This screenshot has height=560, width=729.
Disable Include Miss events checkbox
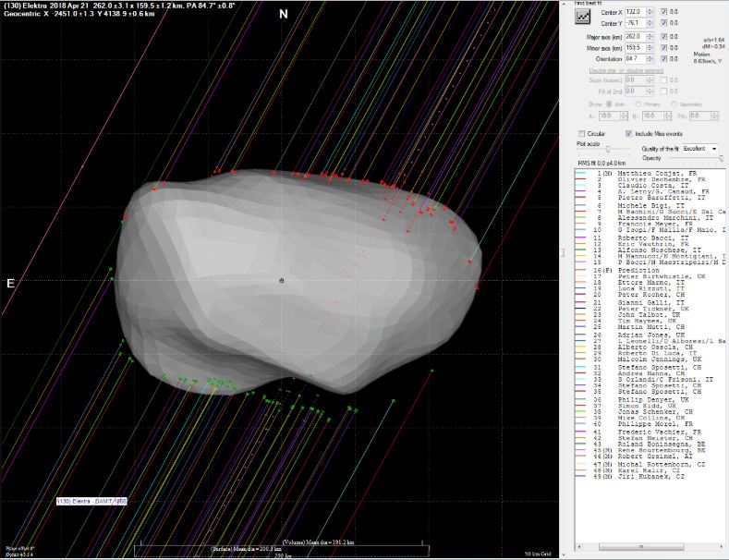[x=629, y=133]
